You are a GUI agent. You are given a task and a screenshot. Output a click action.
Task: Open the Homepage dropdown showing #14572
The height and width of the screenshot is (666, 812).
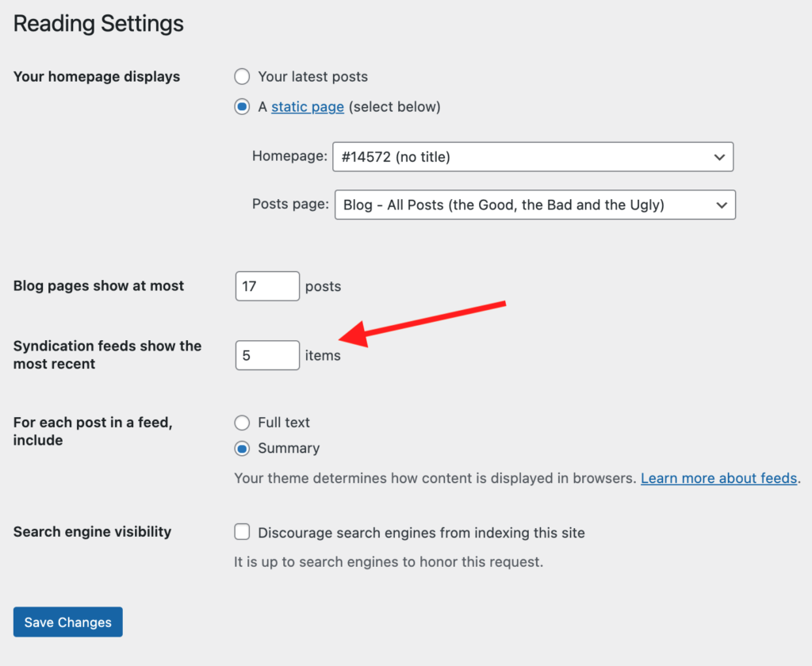[x=523, y=157]
